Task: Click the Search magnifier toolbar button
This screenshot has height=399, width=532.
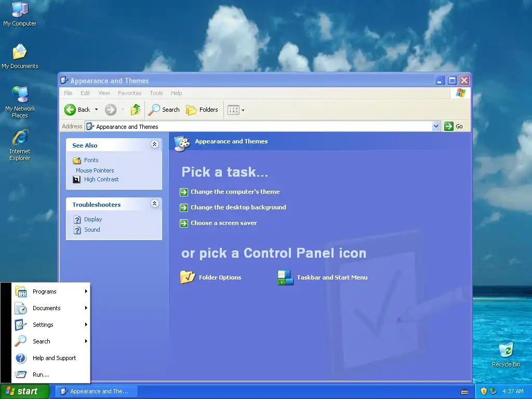Action: [x=164, y=110]
